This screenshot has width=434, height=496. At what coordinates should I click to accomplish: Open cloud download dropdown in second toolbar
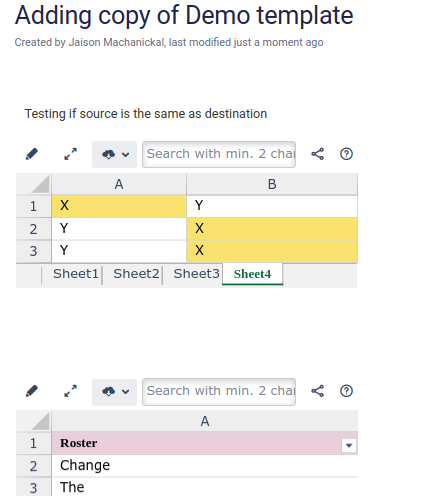click(x=114, y=392)
